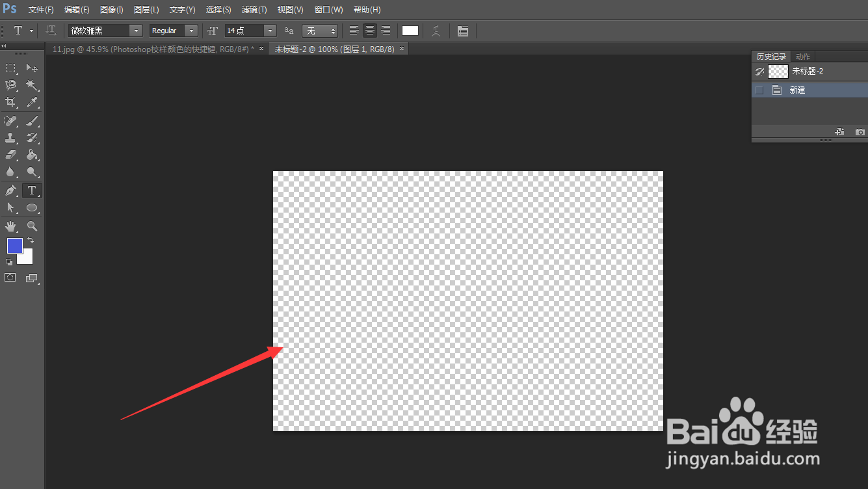Select the Crop tool
This screenshot has width=868, height=489.
(x=10, y=102)
